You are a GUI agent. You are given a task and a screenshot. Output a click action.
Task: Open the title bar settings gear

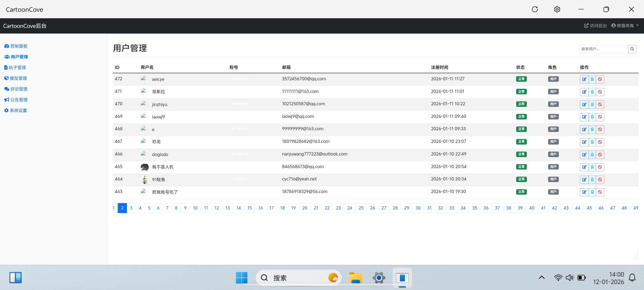tap(557, 9)
